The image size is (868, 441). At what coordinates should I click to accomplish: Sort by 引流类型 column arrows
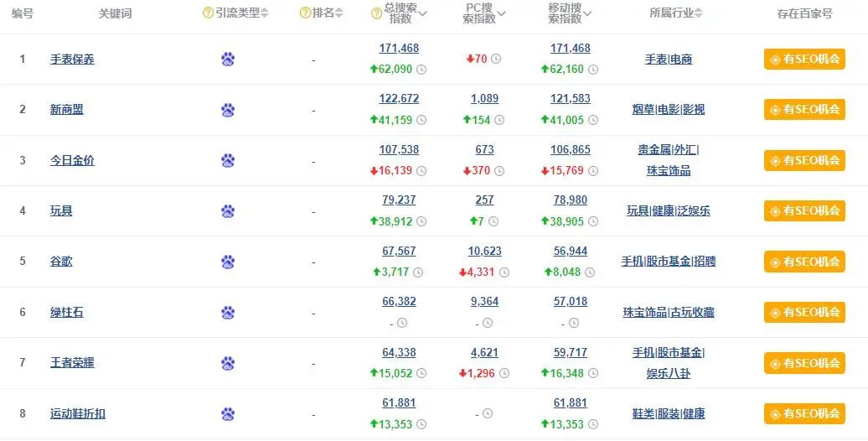[265, 13]
